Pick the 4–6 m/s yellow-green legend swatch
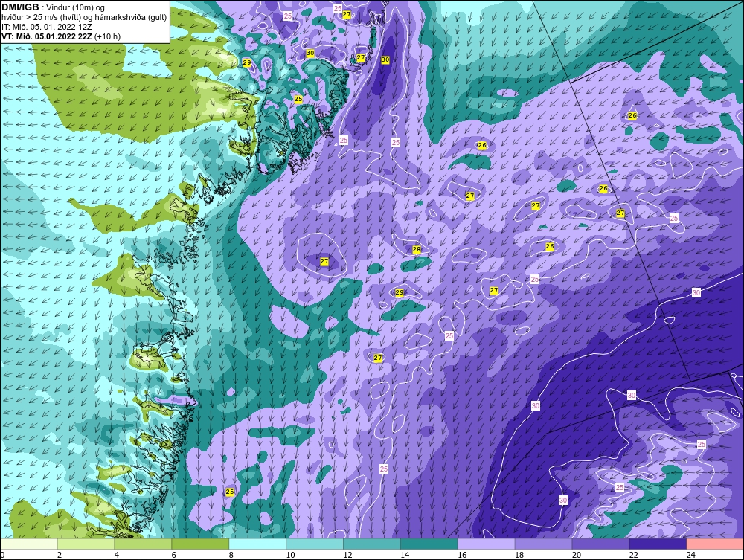 tap(143, 544)
